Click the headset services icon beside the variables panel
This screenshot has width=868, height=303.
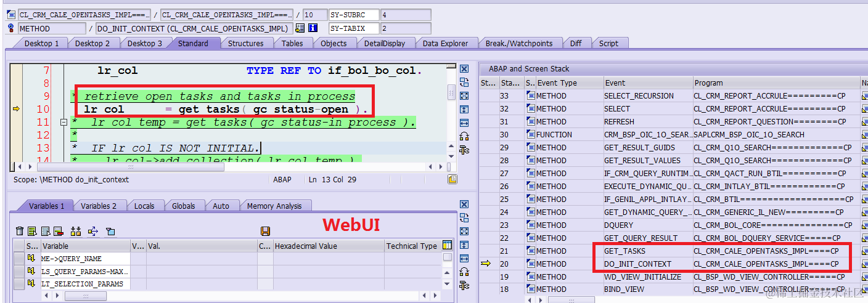tap(464, 272)
